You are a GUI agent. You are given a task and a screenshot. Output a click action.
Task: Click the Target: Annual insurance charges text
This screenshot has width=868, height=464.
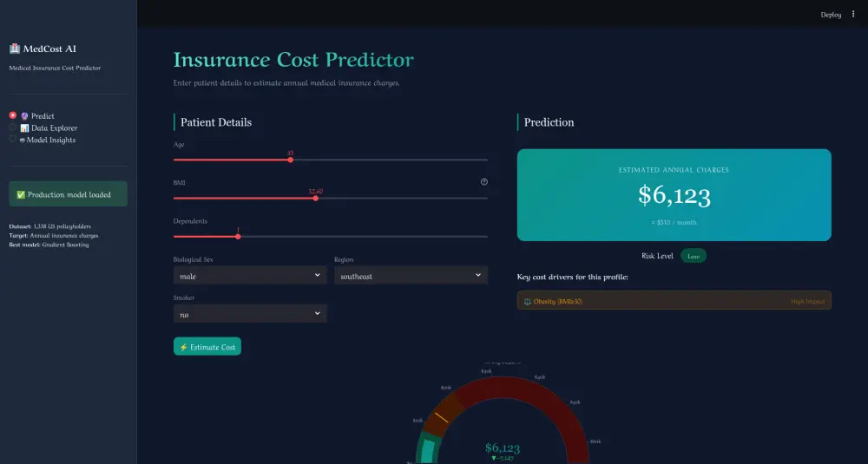[54, 236]
